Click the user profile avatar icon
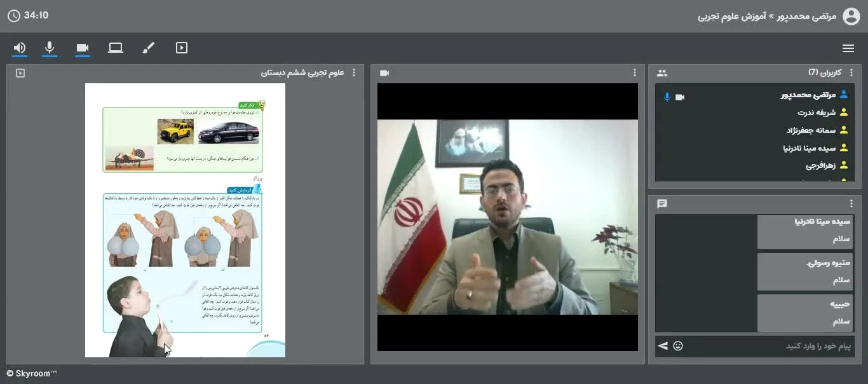Viewport: 868px width, 384px height. 851,16
